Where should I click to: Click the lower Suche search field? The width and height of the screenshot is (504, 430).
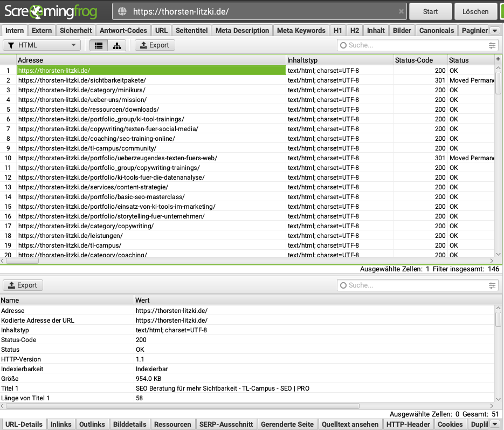coord(417,285)
